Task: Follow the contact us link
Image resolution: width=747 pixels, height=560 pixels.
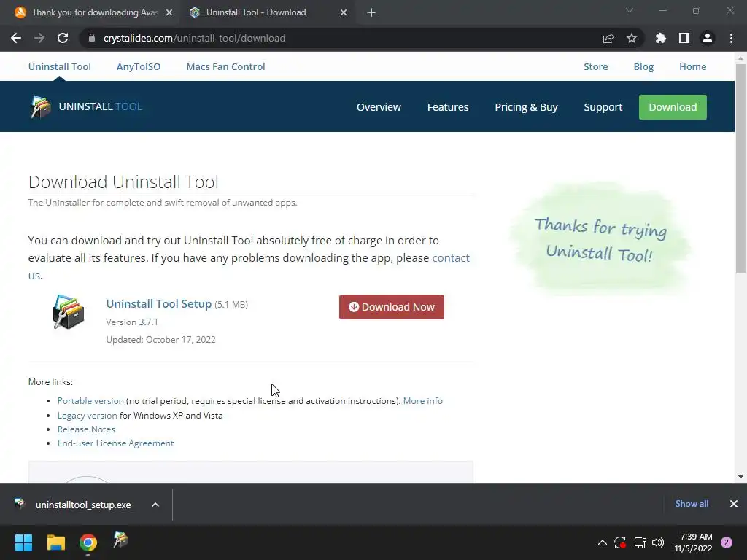Action: [x=451, y=257]
